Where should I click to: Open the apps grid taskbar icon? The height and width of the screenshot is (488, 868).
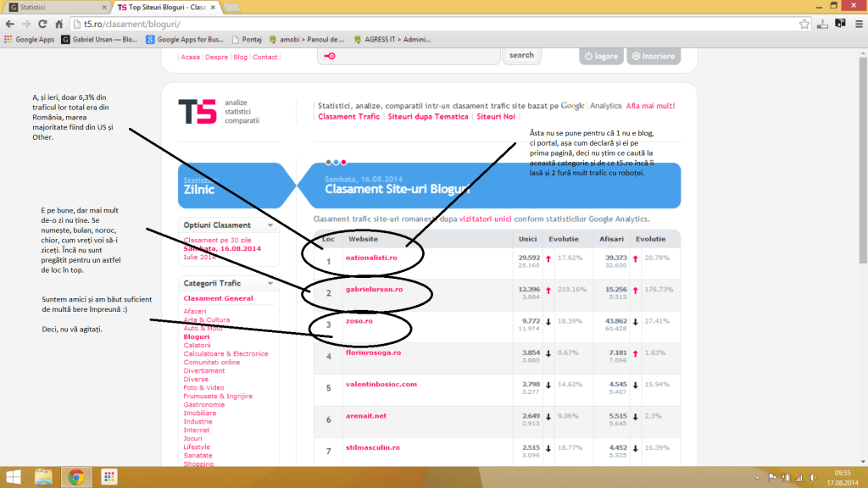click(109, 477)
